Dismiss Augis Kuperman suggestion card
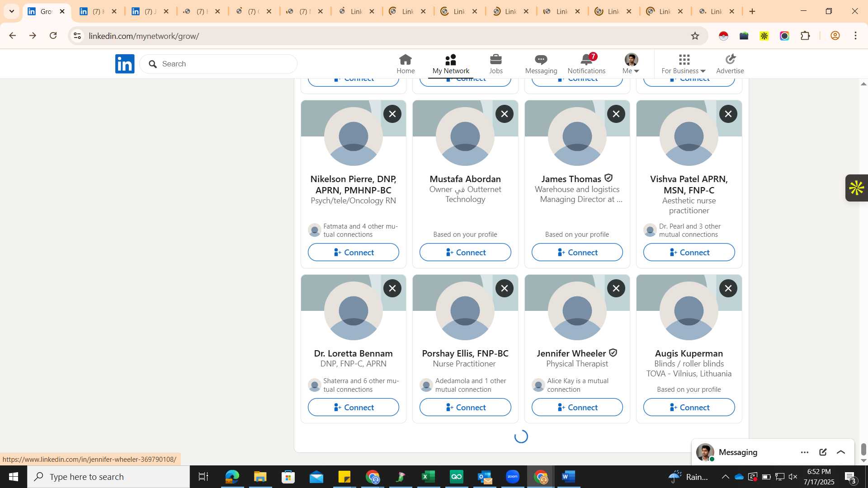Viewport: 868px width, 488px height. pos(728,288)
